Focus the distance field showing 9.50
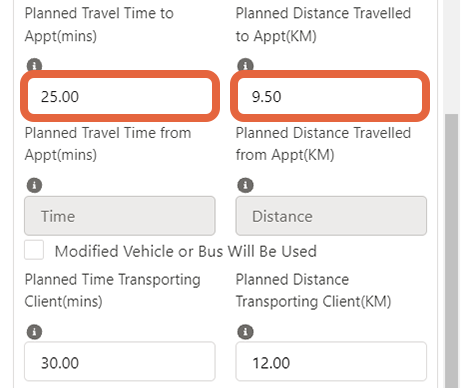Viewport: 468px width, 388px height. [x=330, y=96]
